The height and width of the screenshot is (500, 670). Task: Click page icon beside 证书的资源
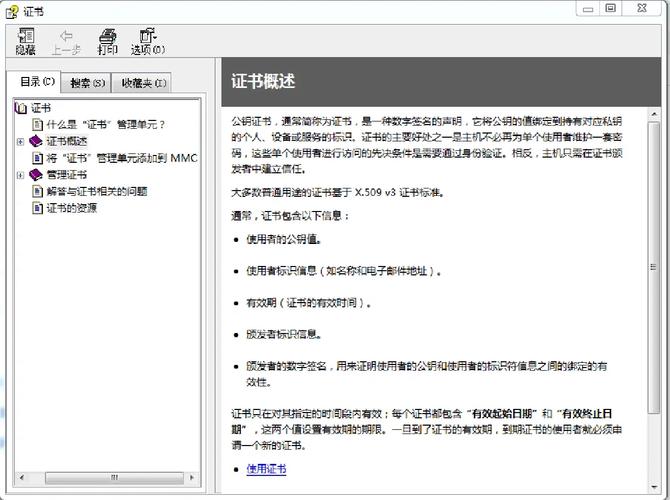click(x=38, y=208)
